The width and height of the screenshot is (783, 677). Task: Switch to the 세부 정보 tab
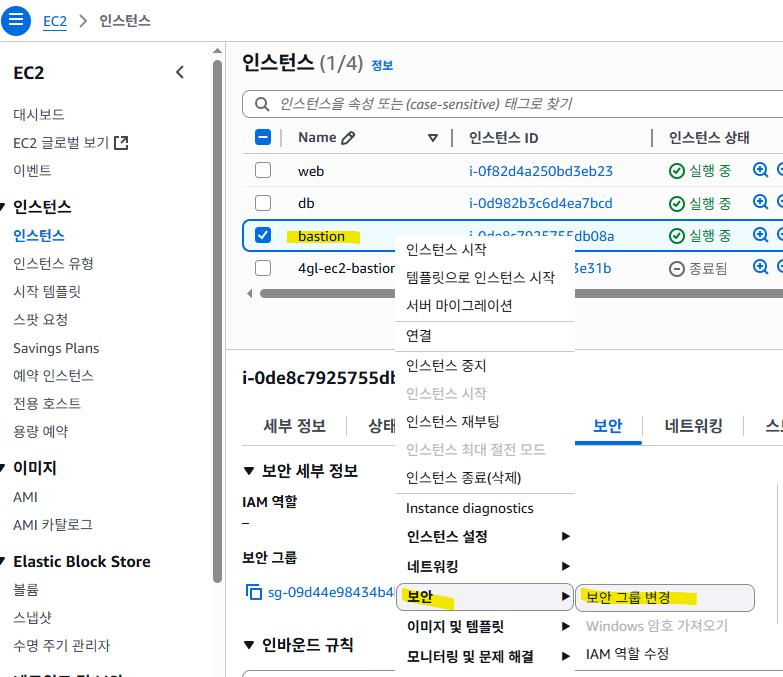(295, 426)
